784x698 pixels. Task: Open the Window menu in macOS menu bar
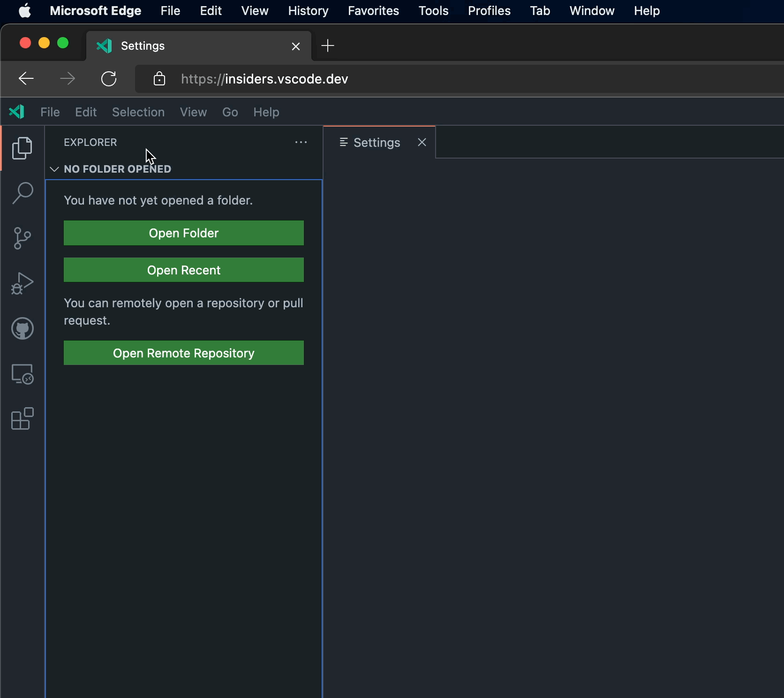tap(592, 10)
